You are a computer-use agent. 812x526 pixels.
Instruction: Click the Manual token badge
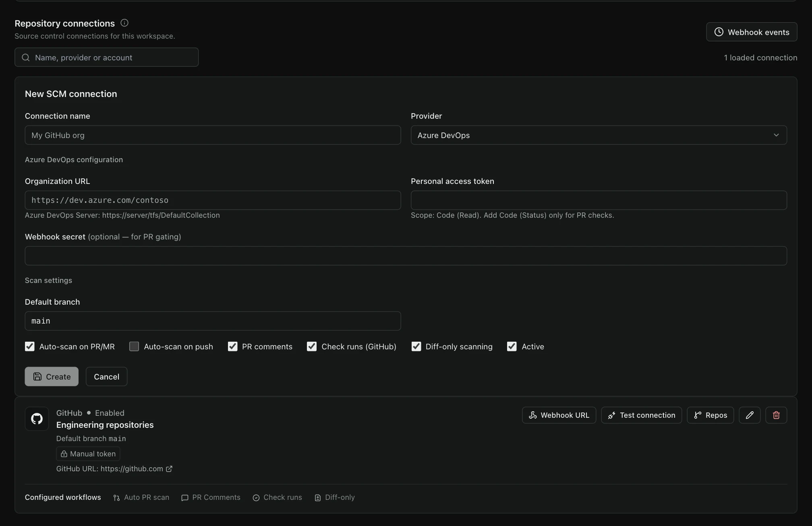(88, 454)
